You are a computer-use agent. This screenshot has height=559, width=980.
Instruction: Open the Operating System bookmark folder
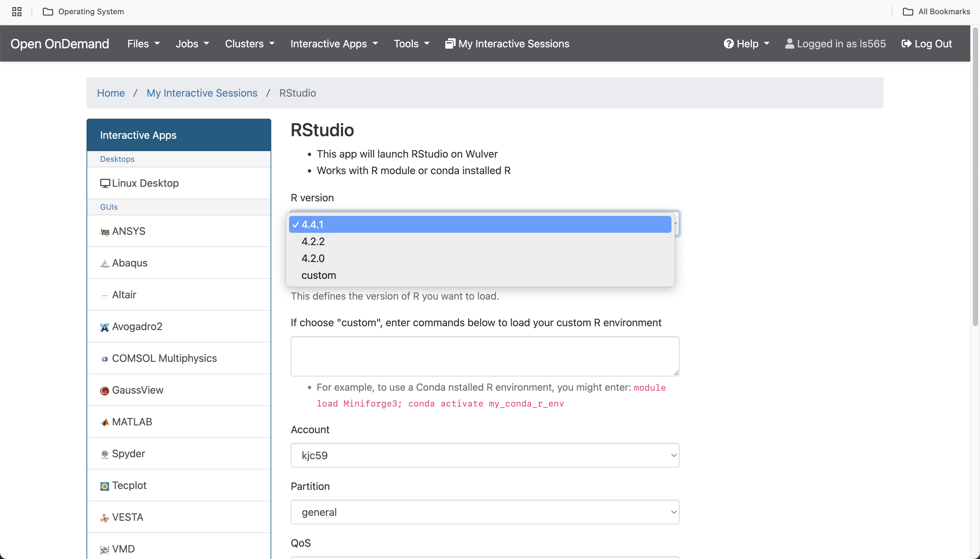coord(83,12)
